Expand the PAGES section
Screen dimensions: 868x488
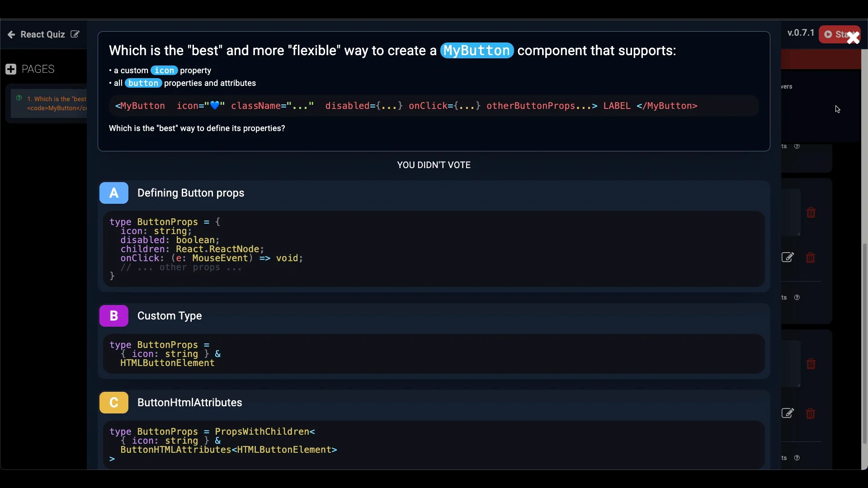pyautogui.click(x=38, y=69)
